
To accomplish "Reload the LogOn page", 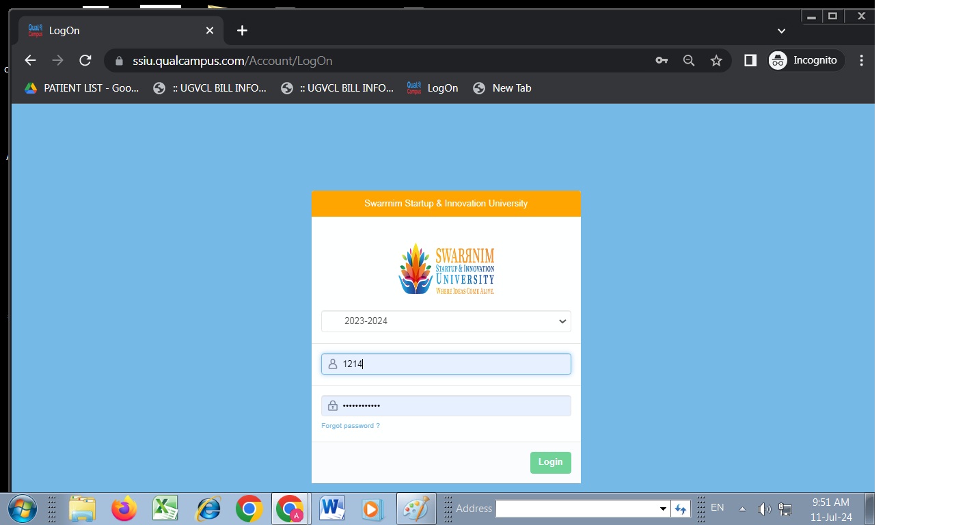I will click(85, 60).
